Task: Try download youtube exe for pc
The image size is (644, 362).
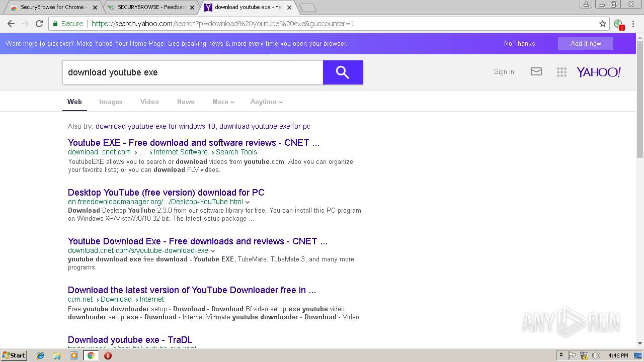Action: tap(265, 126)
